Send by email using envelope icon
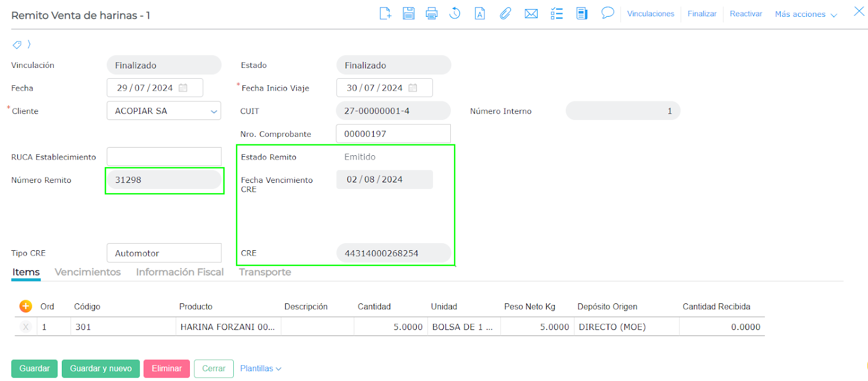 531,14
